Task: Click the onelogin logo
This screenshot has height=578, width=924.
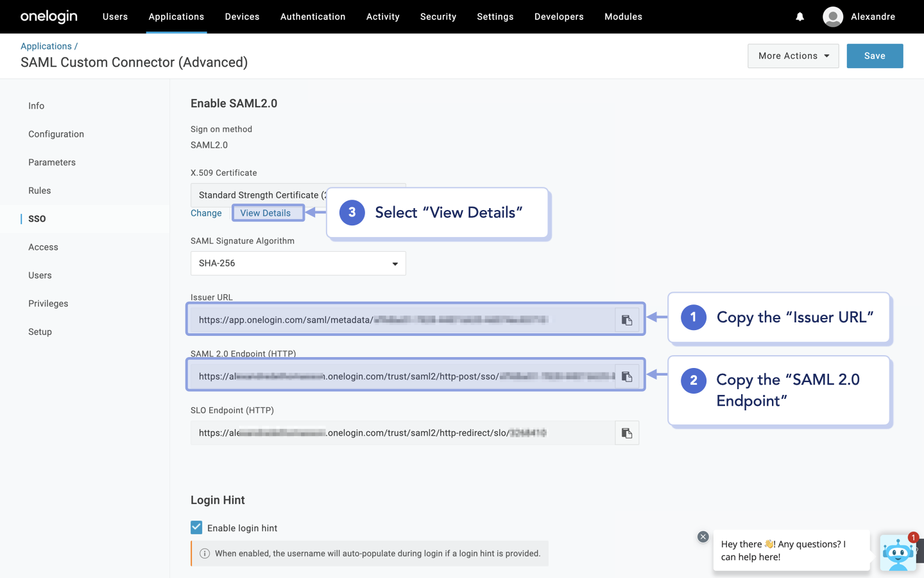Action: click(49, 17)
